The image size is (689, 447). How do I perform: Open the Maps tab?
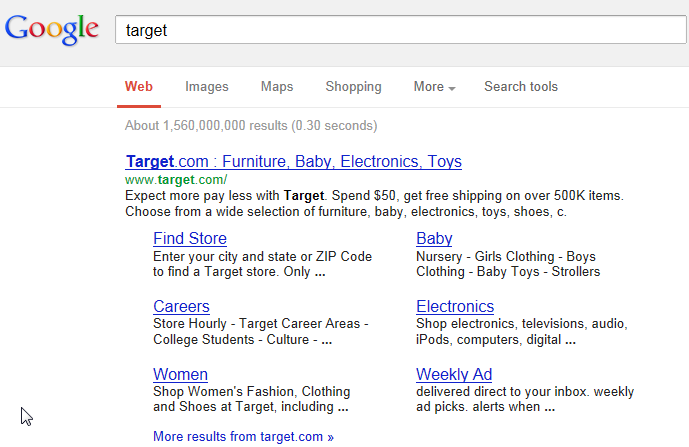277,87
